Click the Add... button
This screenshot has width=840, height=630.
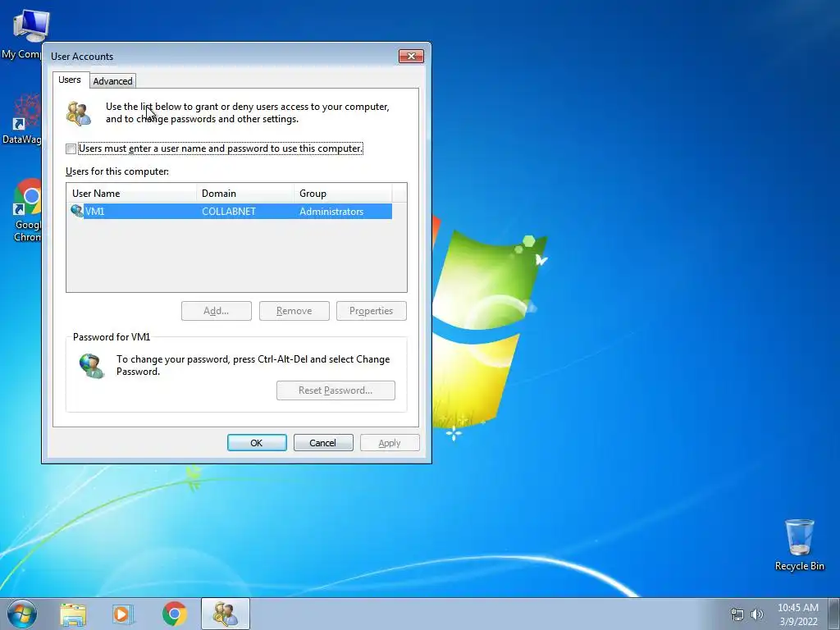coord(217,311)
